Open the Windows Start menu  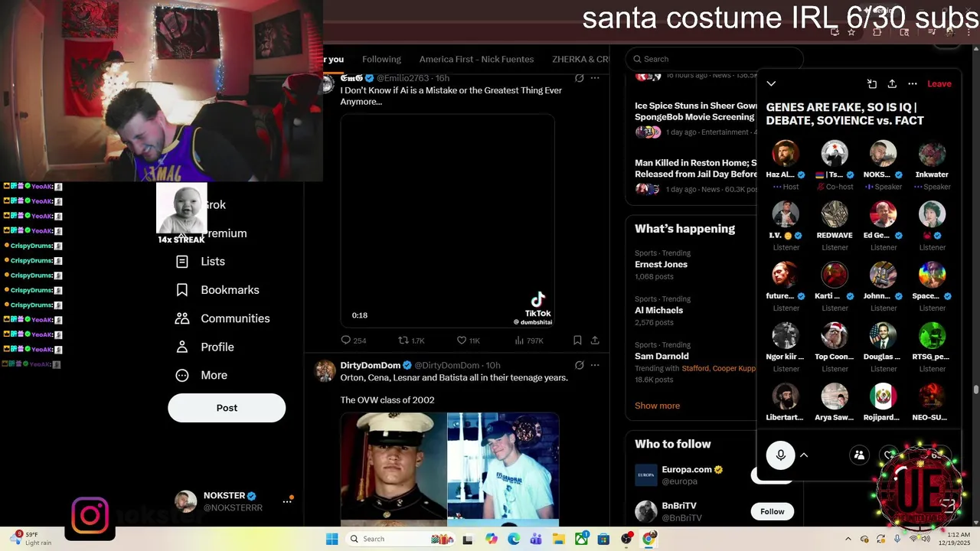332,539
